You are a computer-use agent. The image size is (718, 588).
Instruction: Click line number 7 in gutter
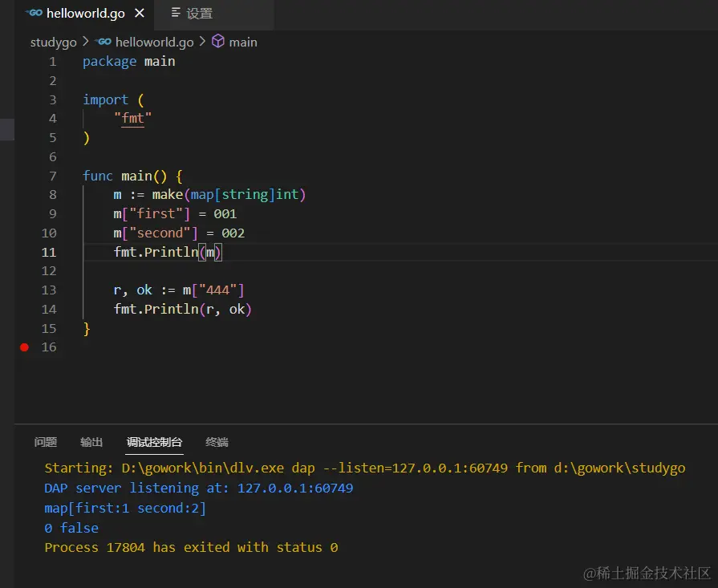(53, 176)
